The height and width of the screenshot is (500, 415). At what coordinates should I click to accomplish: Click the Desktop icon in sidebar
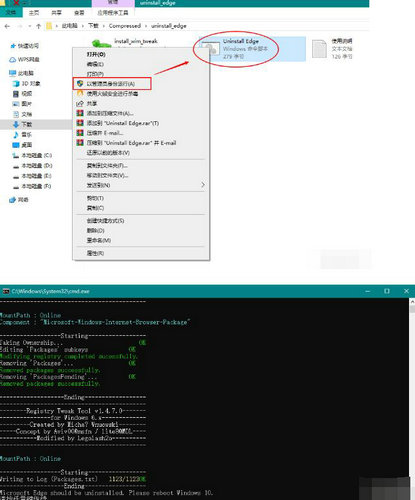click(16, 145)
